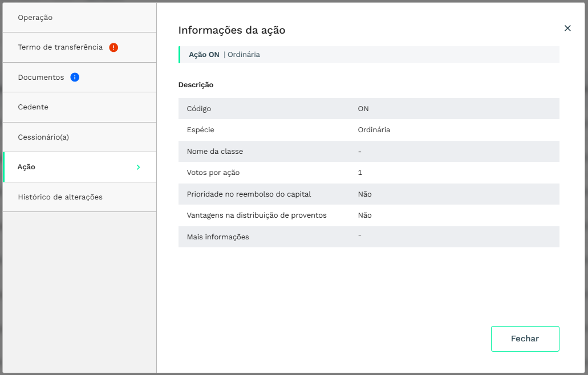Screen dimensions: 588x375
Task: Click the blue info icon next to Documentos
Action: 75,77
